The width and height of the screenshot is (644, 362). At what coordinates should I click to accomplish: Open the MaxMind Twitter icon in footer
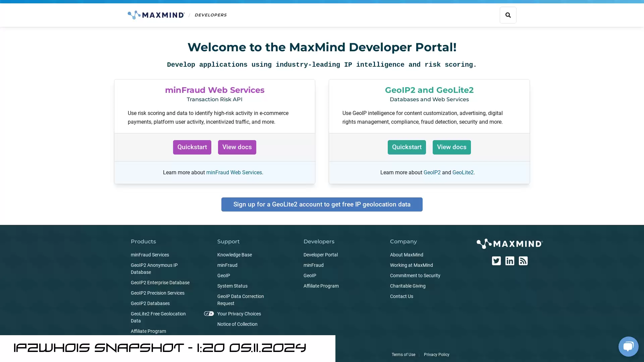coord(496,261)
